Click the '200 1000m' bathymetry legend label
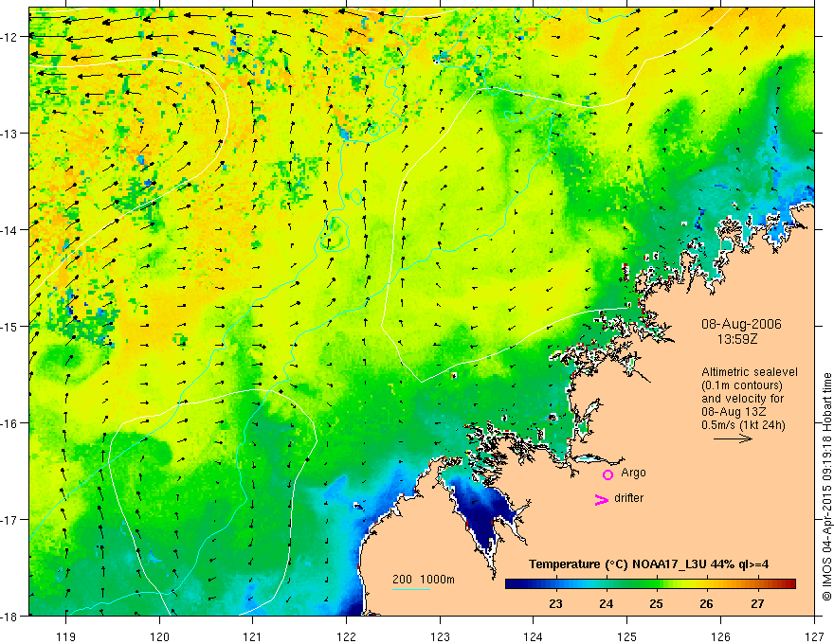Viewport: 834px width, 644px height. pyautogui.click(x=424, y=580)
